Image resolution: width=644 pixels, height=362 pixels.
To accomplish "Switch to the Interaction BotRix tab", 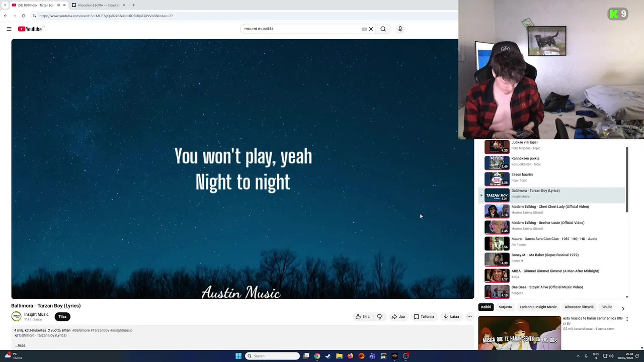I will (99, 5).
